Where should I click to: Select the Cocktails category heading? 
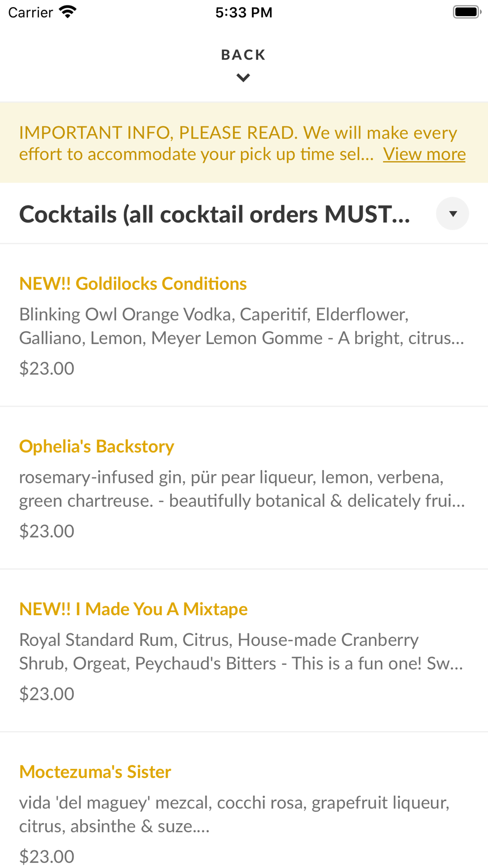click(x=215, y=214)
